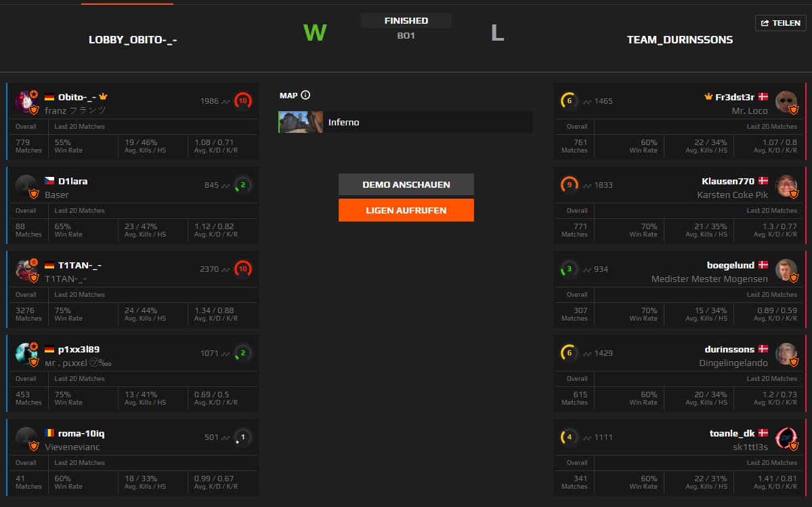This screenshot has height=507, width=812.
Task: Open T1TAN-_- player profile name
Action: [x=80, y=265]
